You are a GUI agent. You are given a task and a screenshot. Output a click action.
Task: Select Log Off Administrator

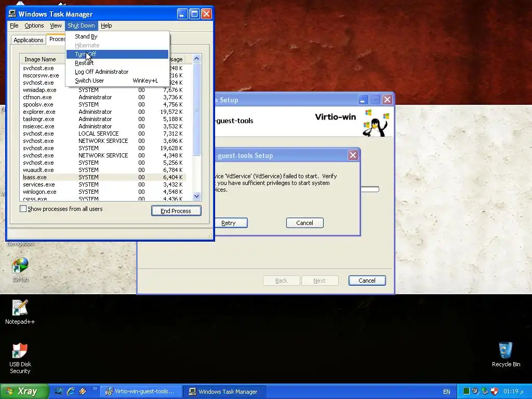[x=117, y=72]
